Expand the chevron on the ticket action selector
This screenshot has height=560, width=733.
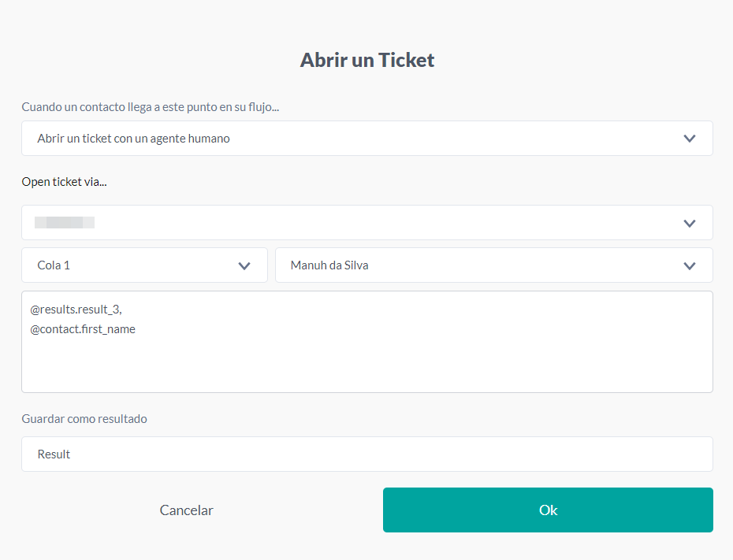click(x=690, y=138)
